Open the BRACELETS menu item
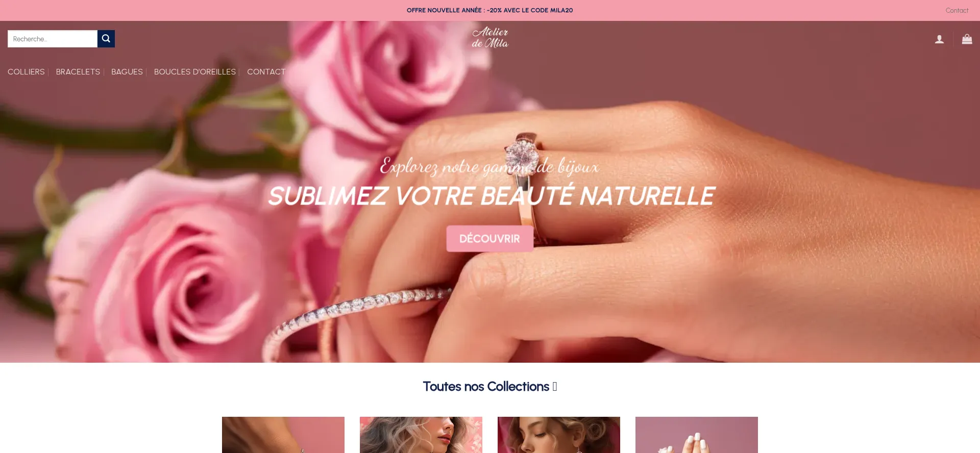980x453 pixels. 78,72
